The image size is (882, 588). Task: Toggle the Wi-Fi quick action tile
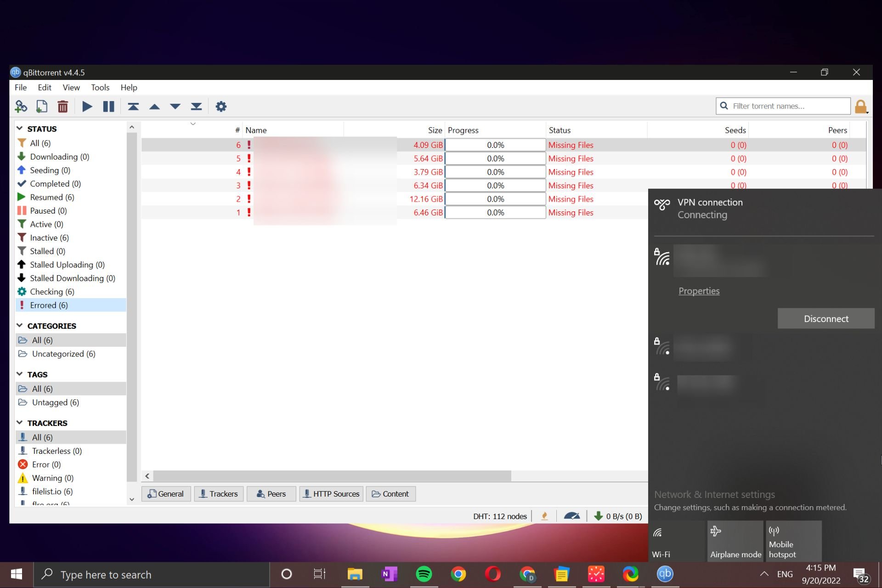click(x=677, y=541)
